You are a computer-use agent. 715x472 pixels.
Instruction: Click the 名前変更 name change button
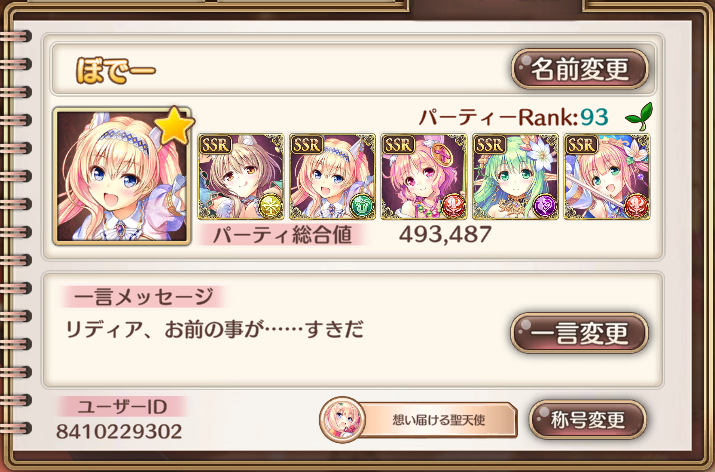[580, 69]
